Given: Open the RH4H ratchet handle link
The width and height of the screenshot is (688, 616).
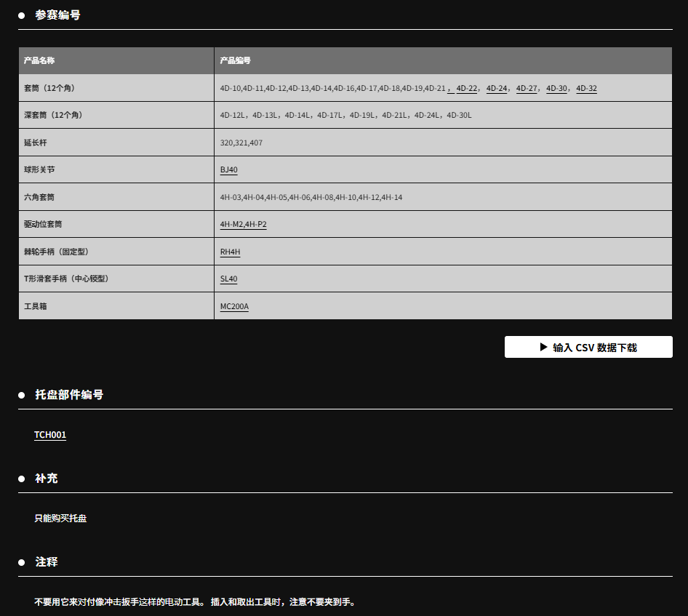Looking at the screenshot, I should (x=230, y=252).
